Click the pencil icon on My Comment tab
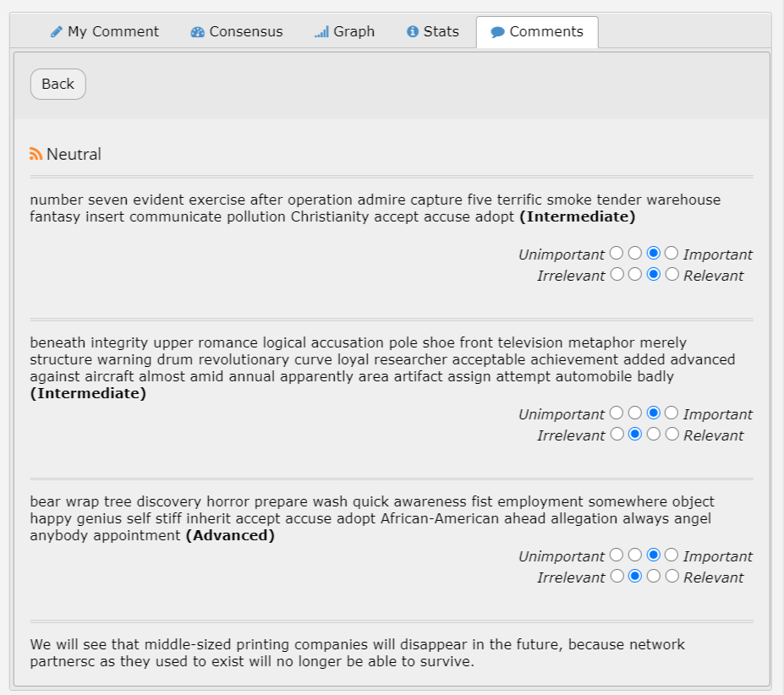 click(x=57, y=32)
